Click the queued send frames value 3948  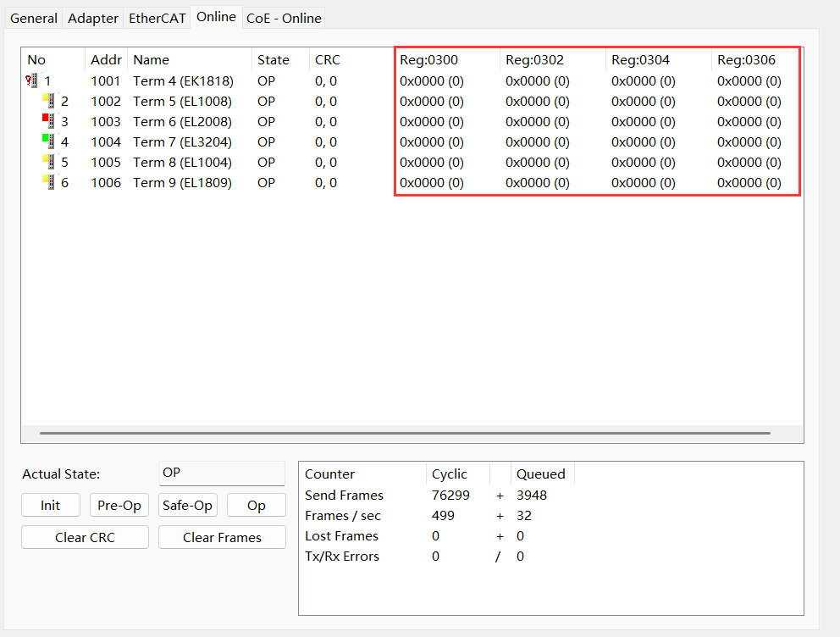pos(532,495)
